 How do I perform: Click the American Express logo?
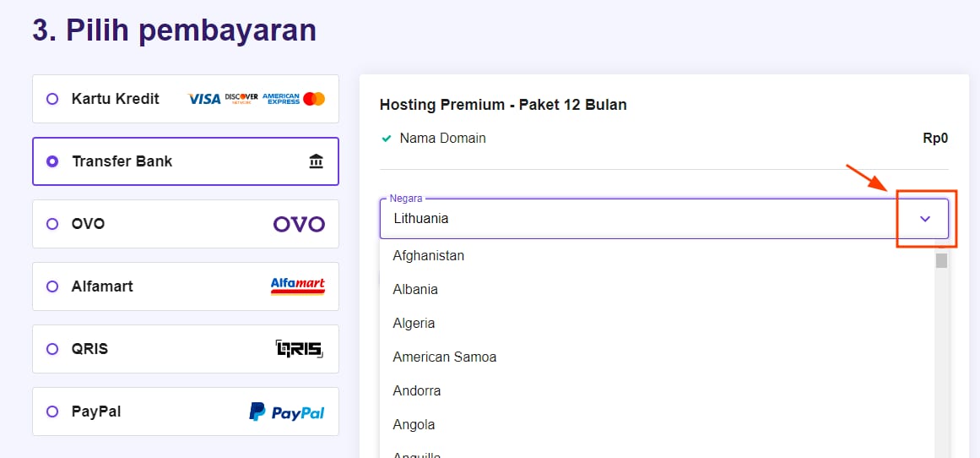tap(281, 99)
